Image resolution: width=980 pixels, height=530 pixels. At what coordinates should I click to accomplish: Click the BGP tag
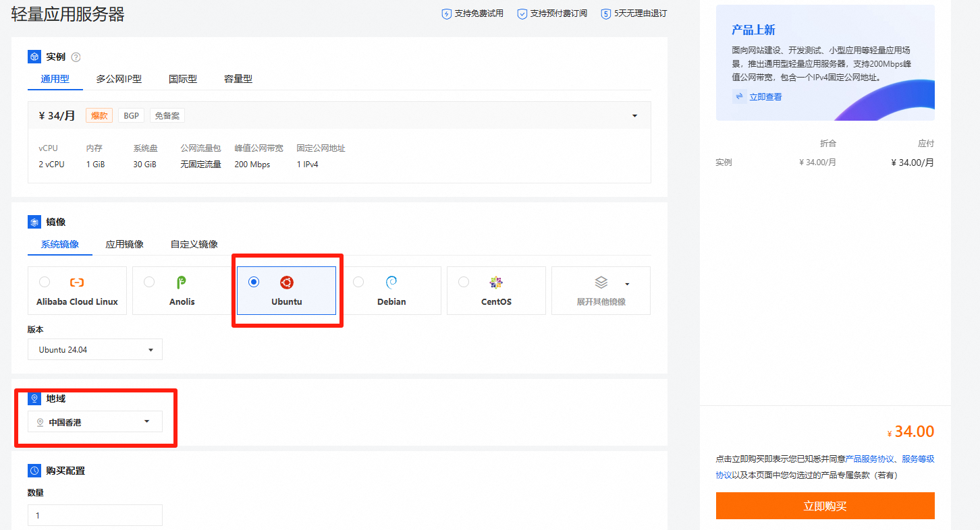click(x=132, y=116)
